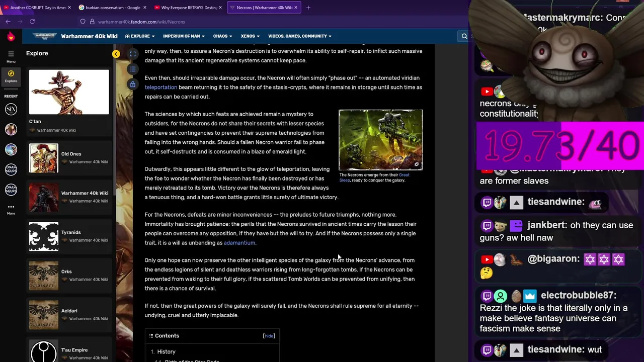Open the Aeldari article thumbnail
This screenshot has height=362, width=644.
[x=44, y=315]
